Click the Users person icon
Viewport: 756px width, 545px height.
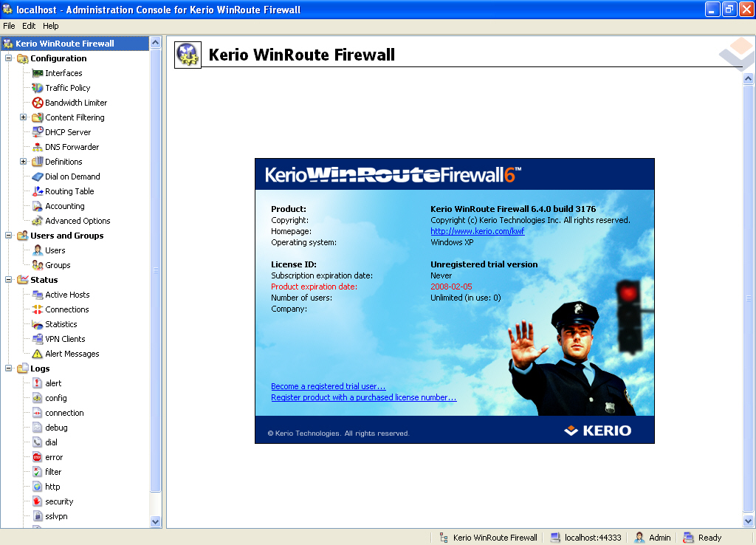(38, 250)
